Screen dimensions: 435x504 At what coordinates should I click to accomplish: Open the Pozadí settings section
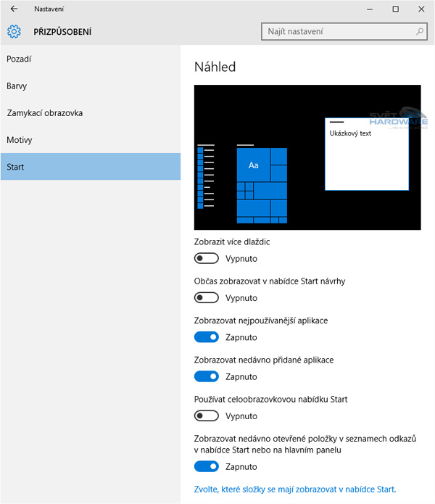point(19,59)
